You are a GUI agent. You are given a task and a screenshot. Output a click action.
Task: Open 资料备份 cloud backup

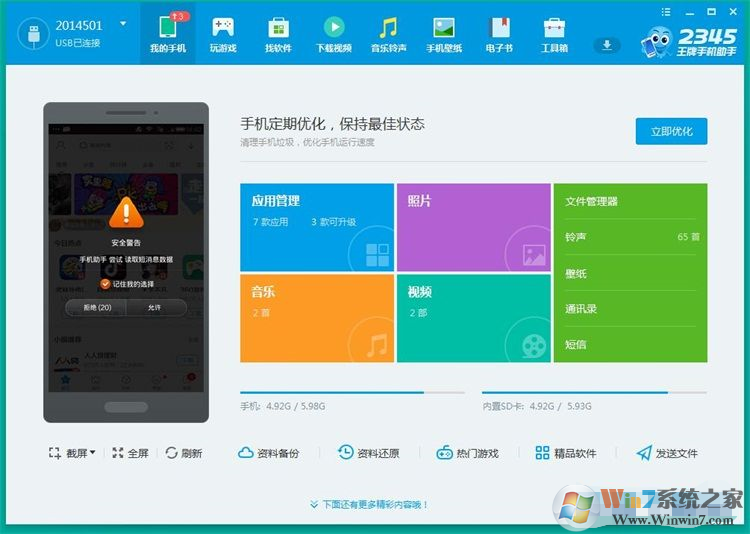click(269, 453)
